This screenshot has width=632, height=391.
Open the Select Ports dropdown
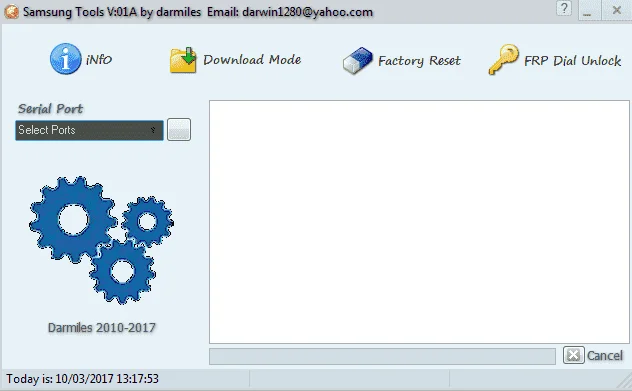coord(89,130)
